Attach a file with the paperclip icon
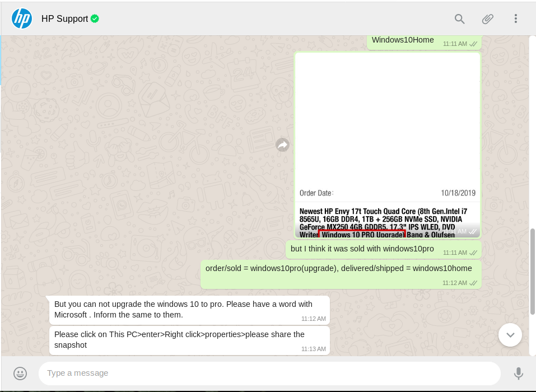Image resolution: width=536 pixels, height=392 pixels. tap(487, 19)
